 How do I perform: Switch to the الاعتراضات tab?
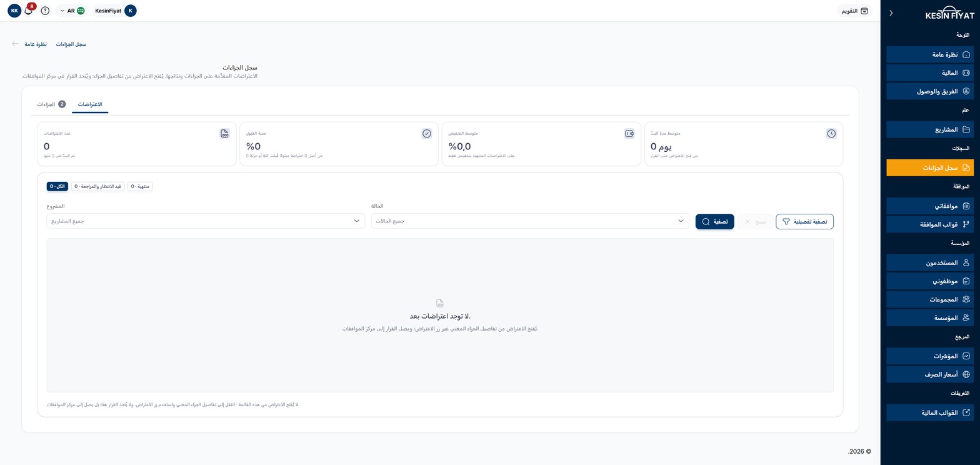pos(90,104)
